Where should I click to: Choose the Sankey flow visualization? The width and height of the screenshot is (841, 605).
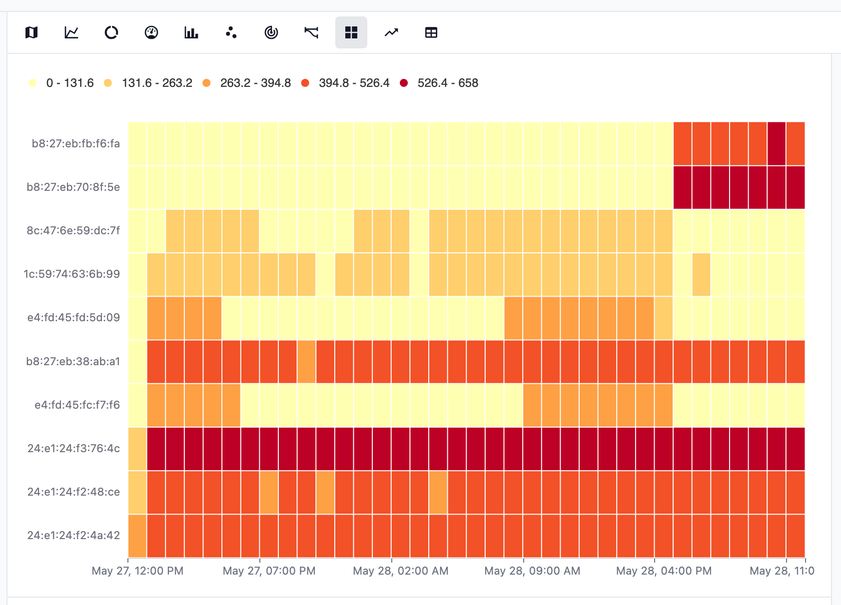point(311,33)
